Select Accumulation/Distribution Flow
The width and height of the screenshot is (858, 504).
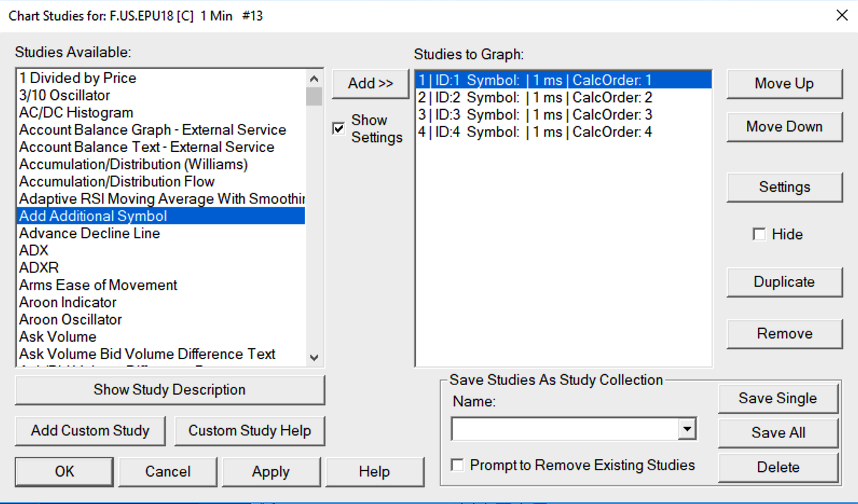pos(161,182)
